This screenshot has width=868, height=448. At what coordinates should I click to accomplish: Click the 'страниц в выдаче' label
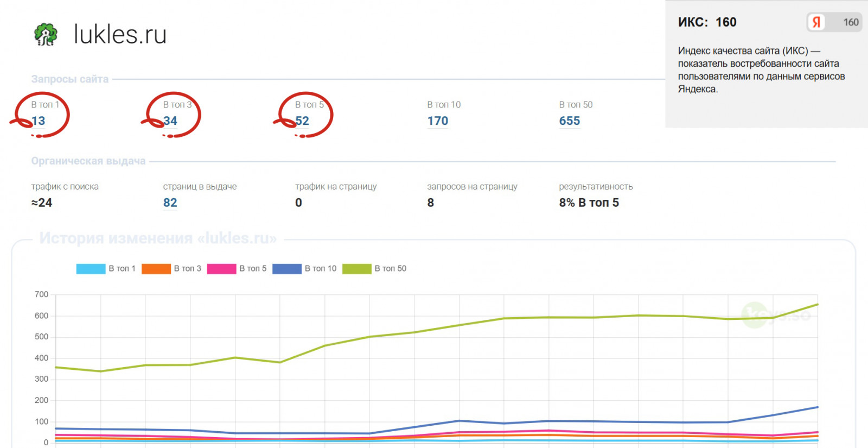click(x=200, y=186)
